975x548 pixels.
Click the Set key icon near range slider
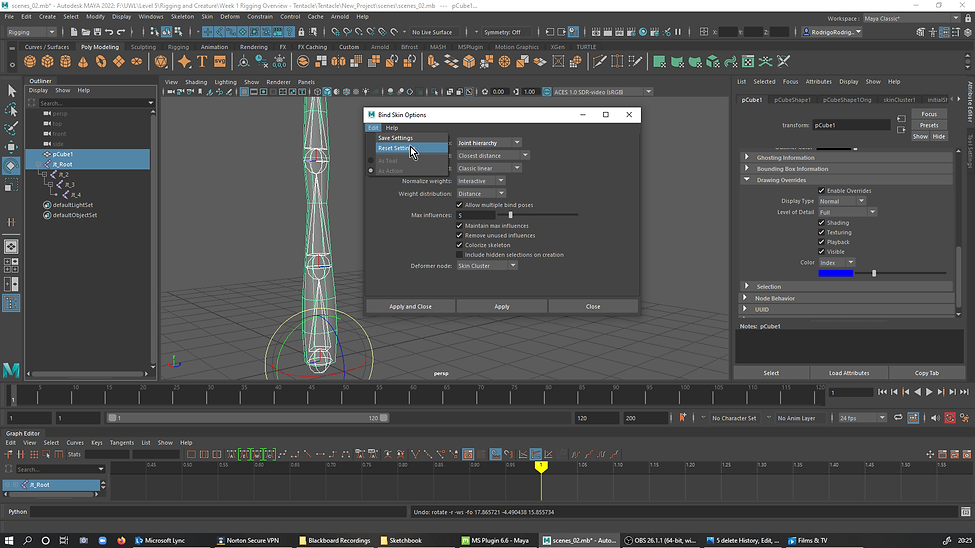[682, 418]
